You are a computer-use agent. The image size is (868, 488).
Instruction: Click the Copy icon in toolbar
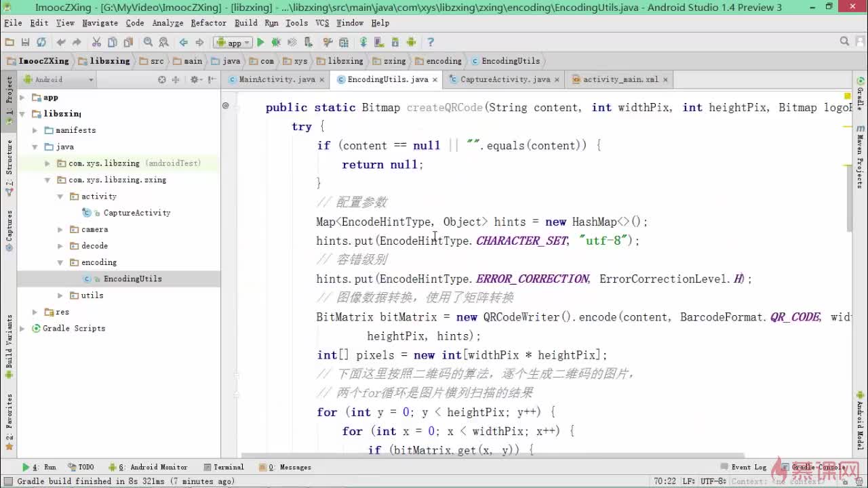tap(112, 42)
